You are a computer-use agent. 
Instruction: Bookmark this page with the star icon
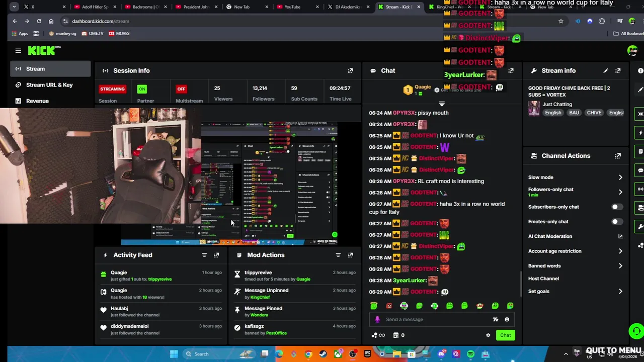coord(561,21)
